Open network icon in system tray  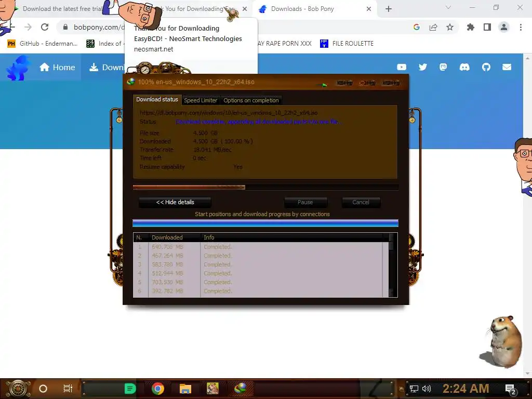point(414,389)
